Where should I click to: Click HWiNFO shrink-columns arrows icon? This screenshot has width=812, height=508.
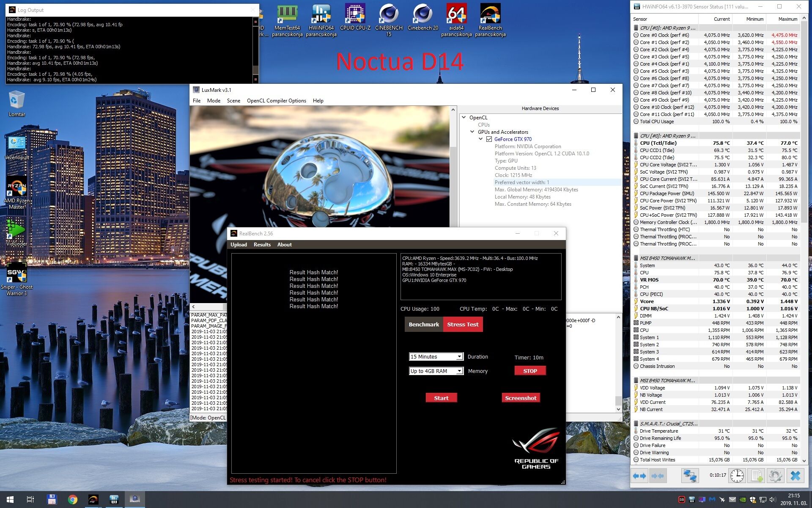657,476
